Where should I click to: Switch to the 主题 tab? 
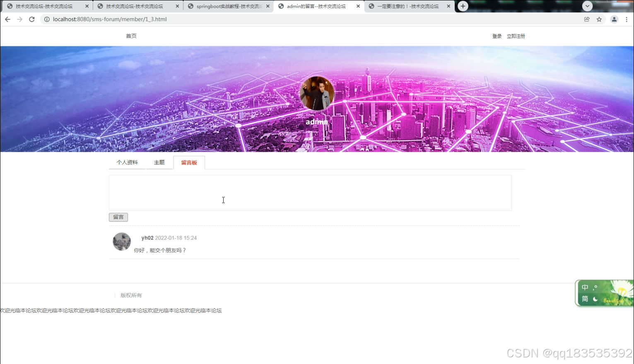(x=159, y=162)
